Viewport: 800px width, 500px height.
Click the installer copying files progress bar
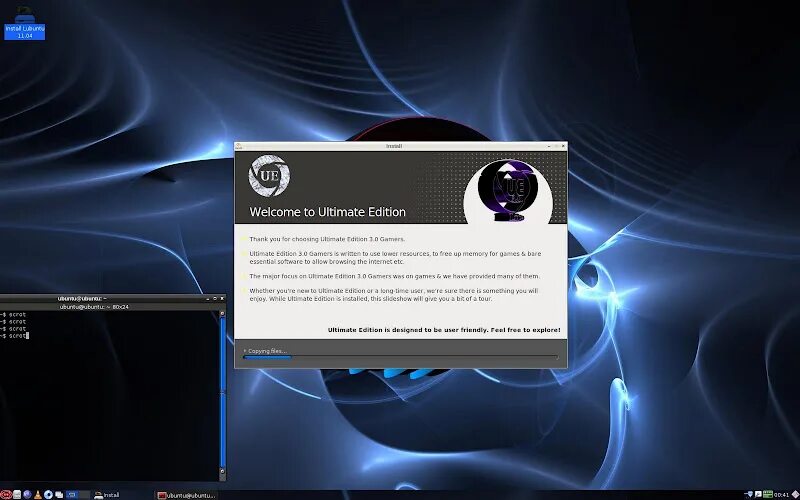(401, 358)
